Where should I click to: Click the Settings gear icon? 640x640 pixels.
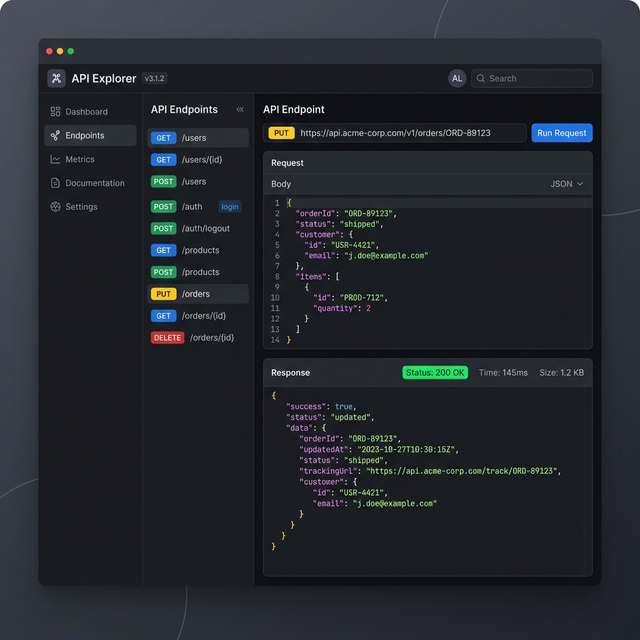(55, 207)
